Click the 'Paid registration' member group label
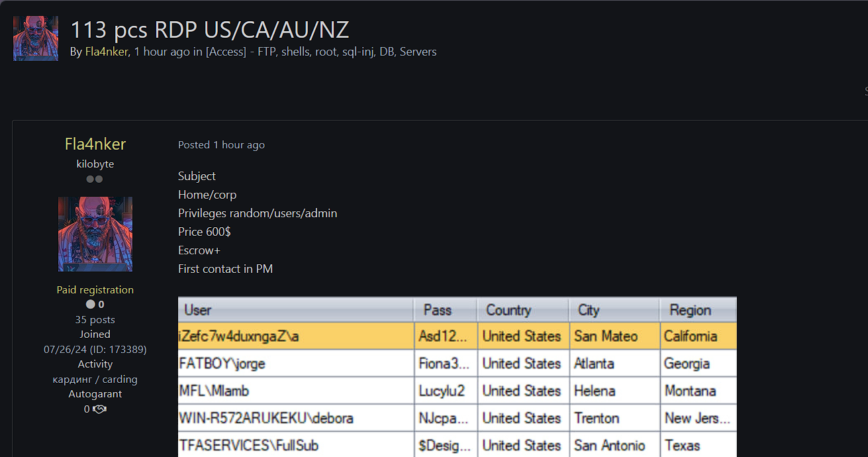This screenshot has height=457, width=868. coord(95,290)
